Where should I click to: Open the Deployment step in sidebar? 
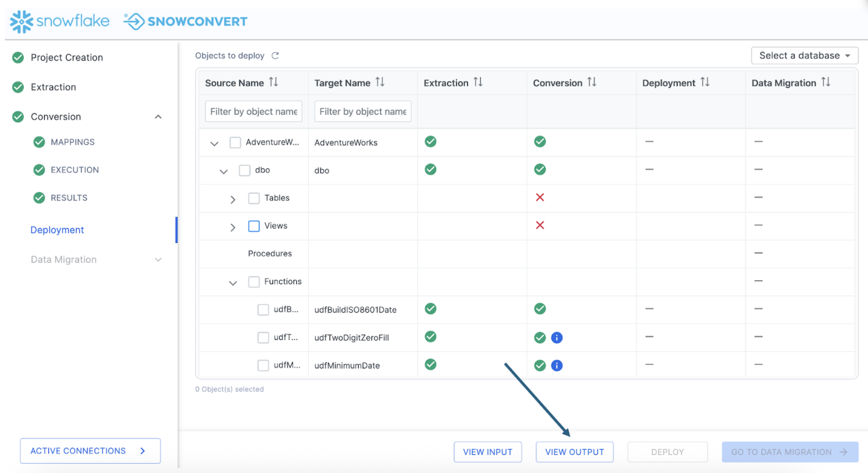coord(57,230)
